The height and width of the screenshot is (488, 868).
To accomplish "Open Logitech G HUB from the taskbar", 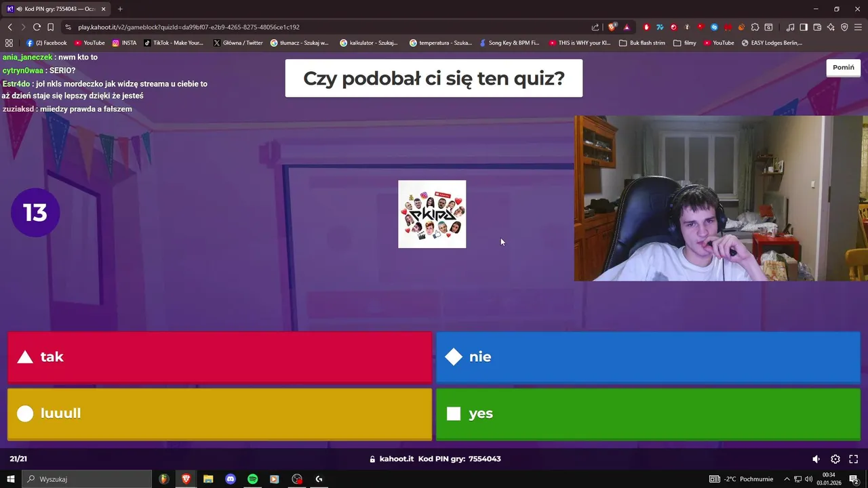I will click(319, 479).
